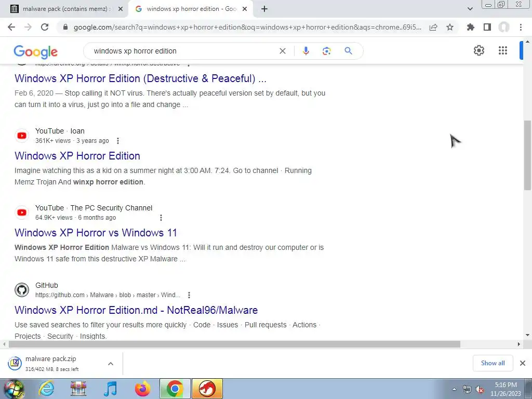Click the padlock site info icon
532x399 pixels.
(65, 27)
